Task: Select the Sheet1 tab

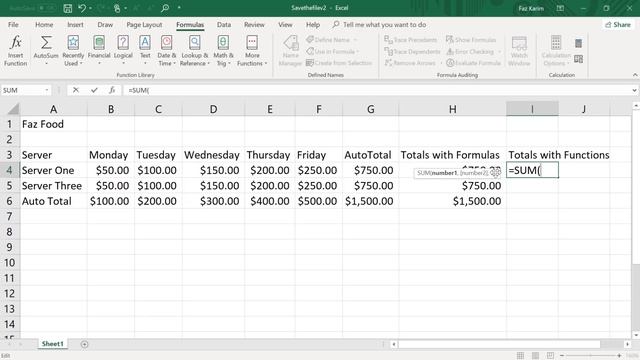Action: [53, 344]
